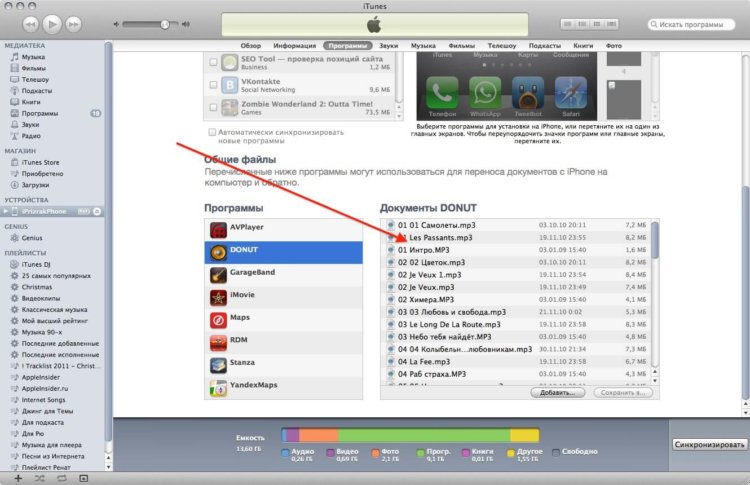Toggle repeat at the bottom bar
This screenshot has height=485, width=750.
coord(62,478)
